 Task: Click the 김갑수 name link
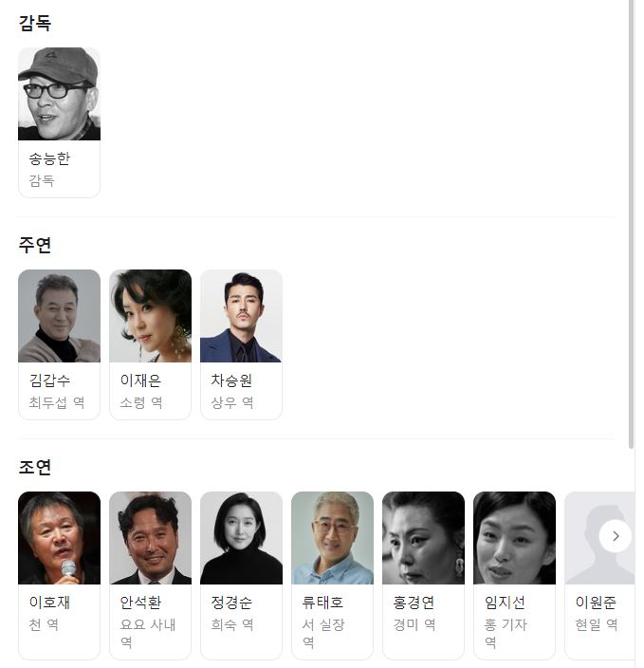(49, 380)
